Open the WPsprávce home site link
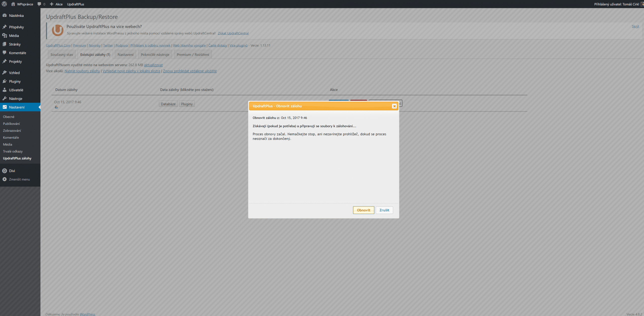Image resolution: width=644 pixels, height=316 pixels. (22, 4)
